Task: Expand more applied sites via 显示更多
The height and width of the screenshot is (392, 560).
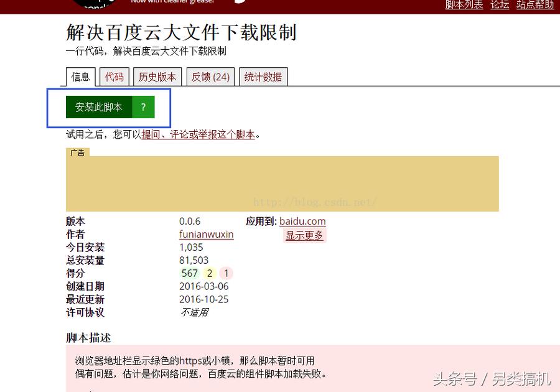Action: (x=305, y=235)
